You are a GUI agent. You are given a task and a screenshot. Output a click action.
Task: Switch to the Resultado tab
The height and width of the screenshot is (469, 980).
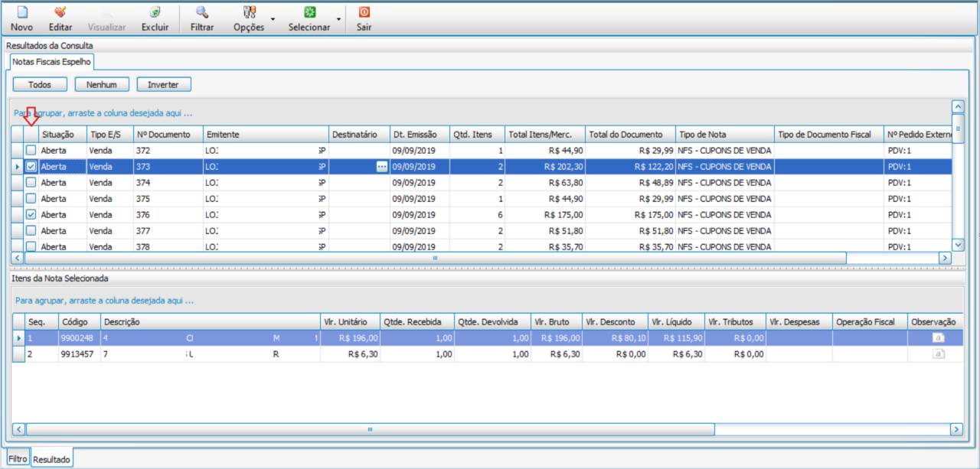(51, 459)
